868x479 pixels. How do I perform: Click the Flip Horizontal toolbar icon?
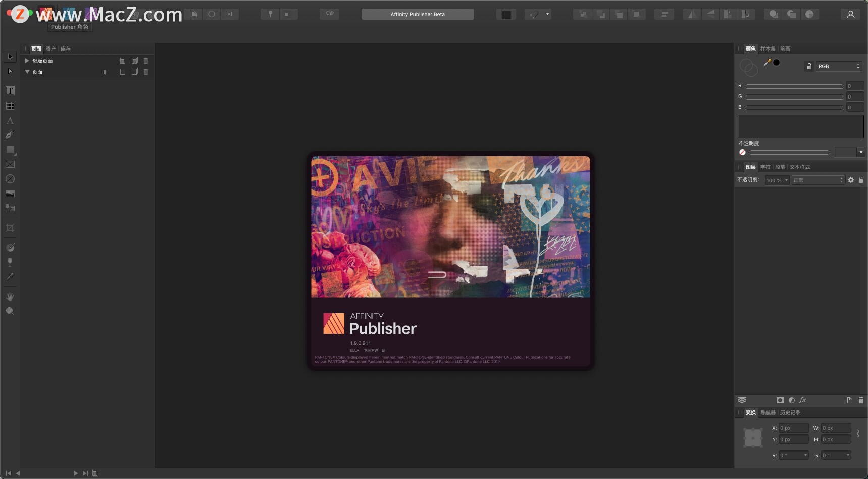(692, 14)
